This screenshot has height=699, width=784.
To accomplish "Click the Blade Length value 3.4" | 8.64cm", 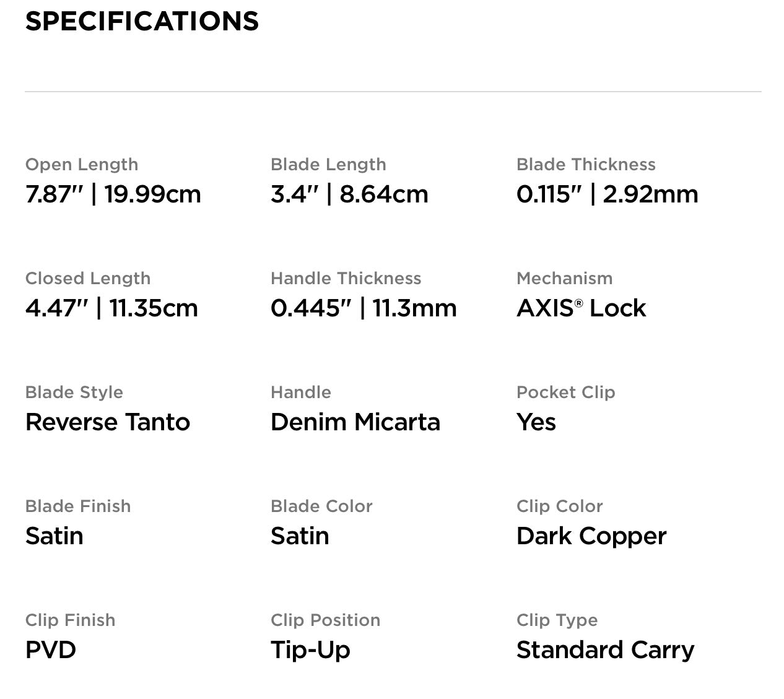I will (x=349, y=194).
